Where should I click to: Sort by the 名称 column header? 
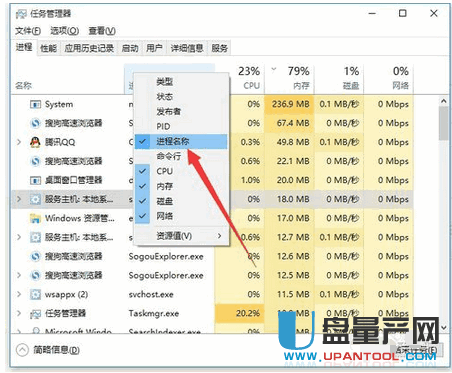(68, 79)
